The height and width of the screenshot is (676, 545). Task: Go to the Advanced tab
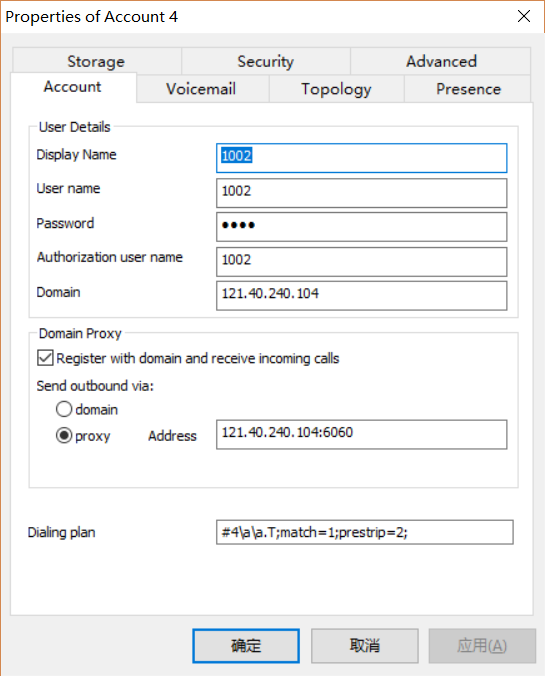tap(441, 61)
